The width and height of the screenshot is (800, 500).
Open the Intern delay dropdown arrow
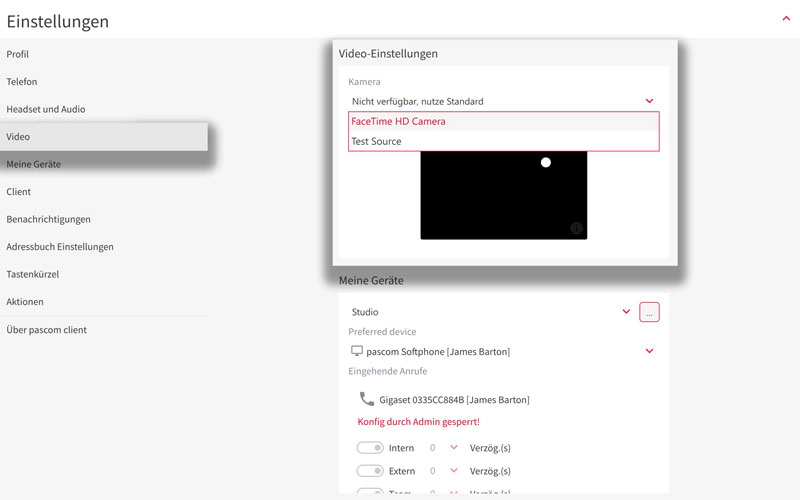tap(453, 448)
